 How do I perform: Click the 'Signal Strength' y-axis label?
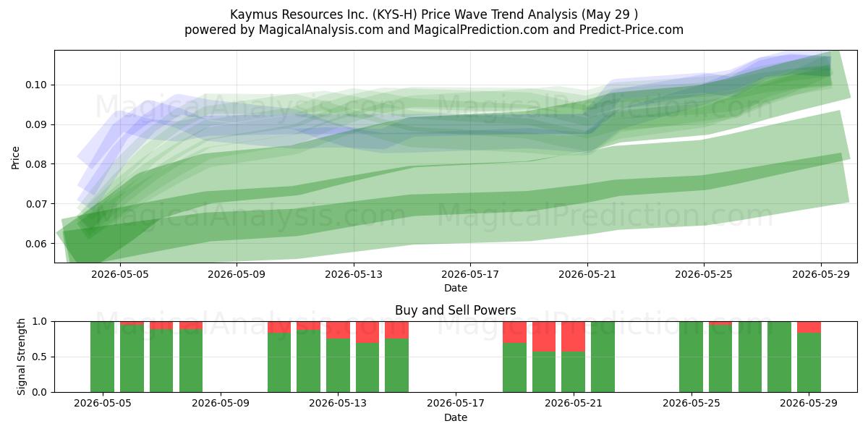[x=22, y=357]
